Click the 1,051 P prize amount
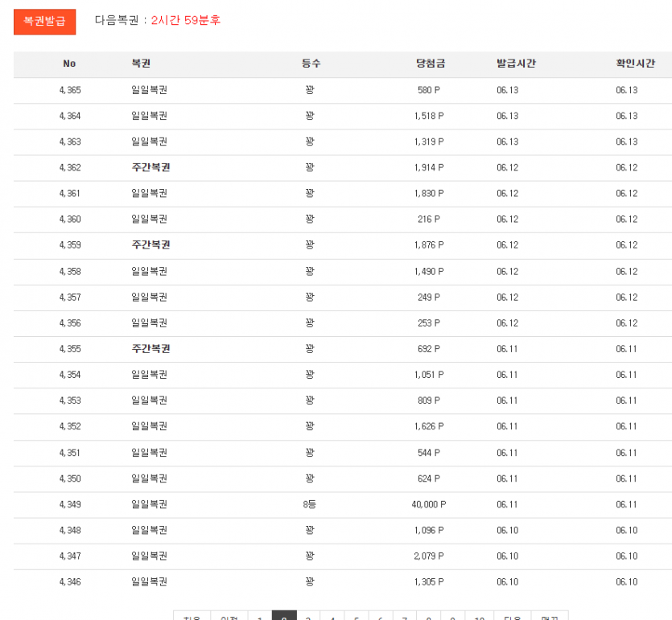Viewport: 672px width, 620px height. click(x=429, y=375)
